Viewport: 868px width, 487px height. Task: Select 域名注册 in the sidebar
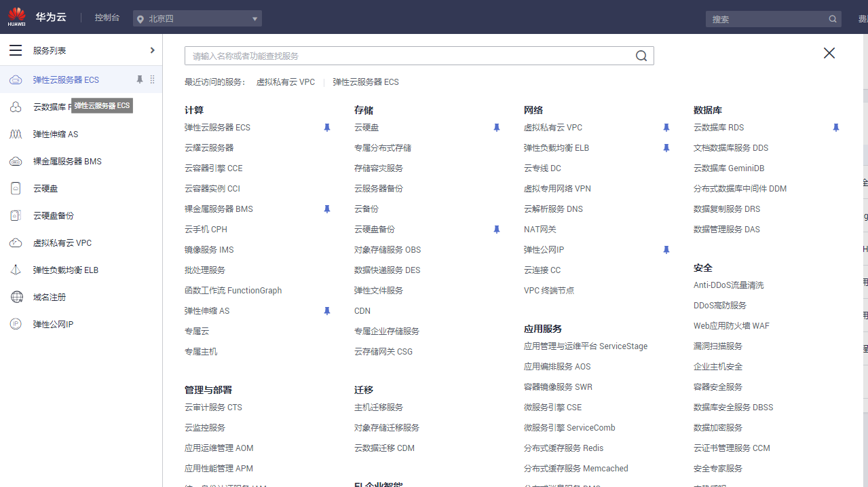point(50,297)
